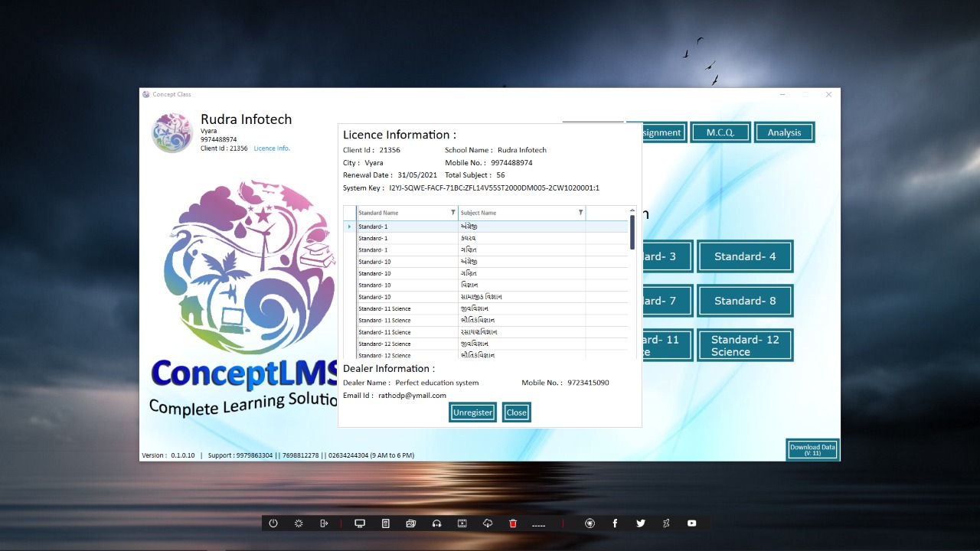Open the Subject Name column filter

pos(580,213)
